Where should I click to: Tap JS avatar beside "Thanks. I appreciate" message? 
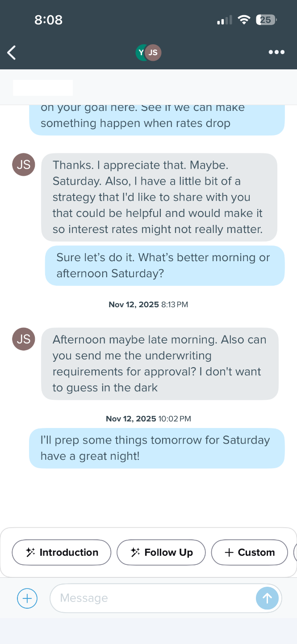tap(24, 165)
